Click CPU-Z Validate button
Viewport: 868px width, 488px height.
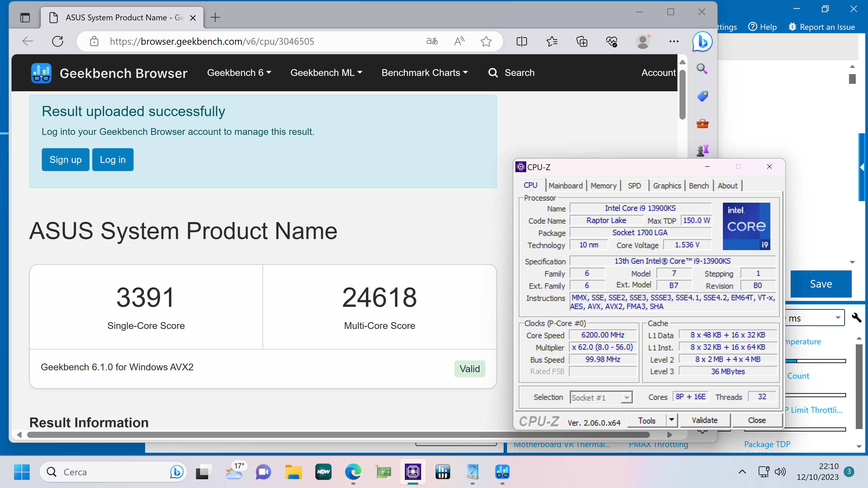705,420
